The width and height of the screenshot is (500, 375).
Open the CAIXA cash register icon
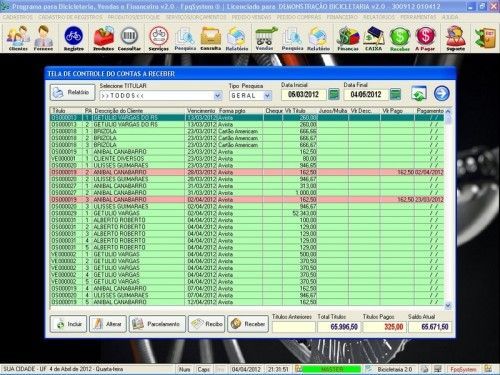click(374, 38)
